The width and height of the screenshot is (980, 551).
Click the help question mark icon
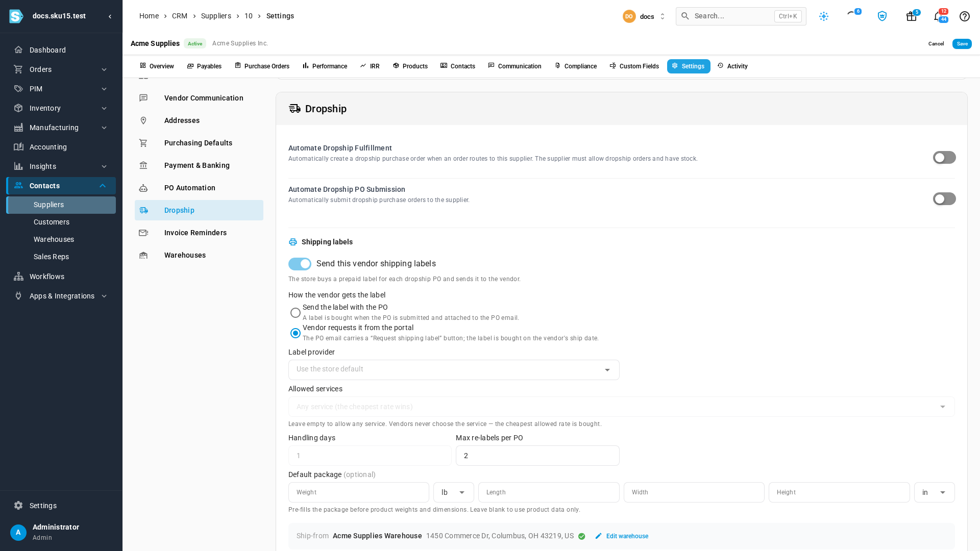click(964, 16)
